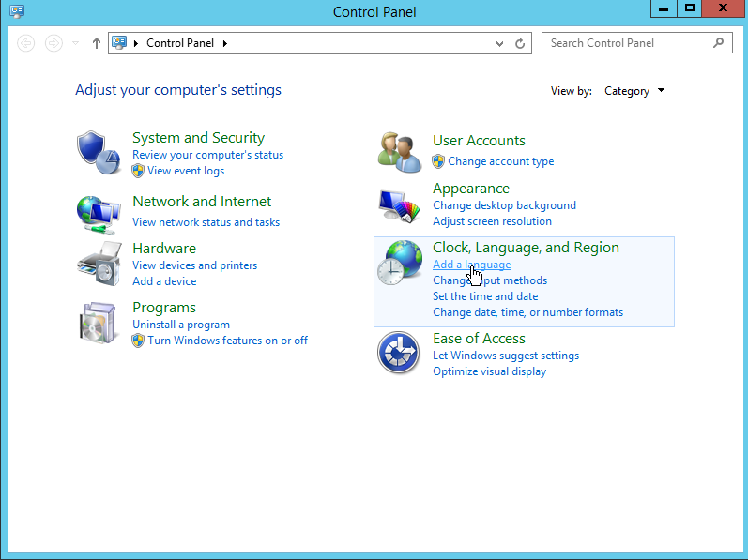Click the address bar Control Panel icon
This screenshot has width=748, height=560.
(119, 43)
